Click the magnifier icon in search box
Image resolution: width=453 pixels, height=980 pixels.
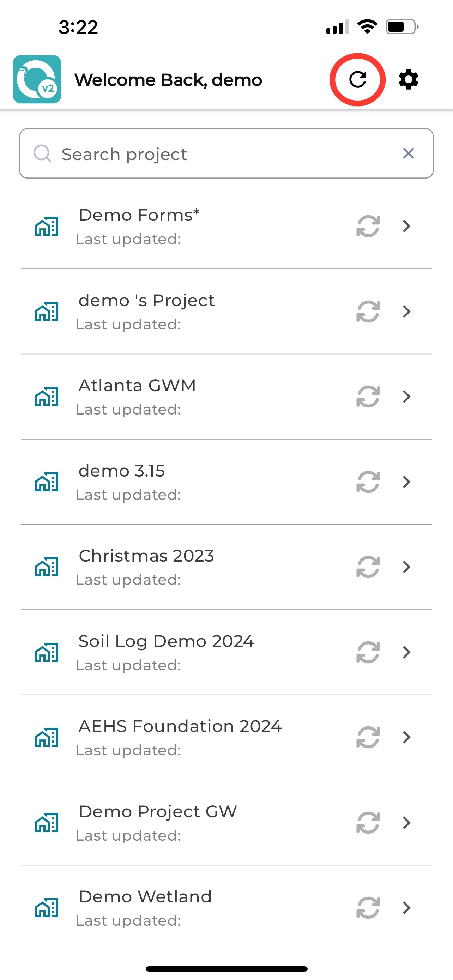42,154
